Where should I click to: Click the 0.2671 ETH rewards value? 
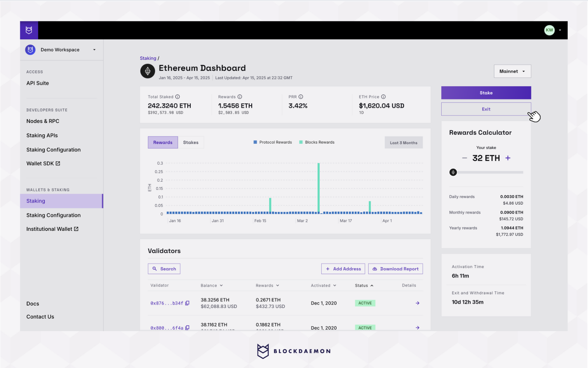coord(268,300)
